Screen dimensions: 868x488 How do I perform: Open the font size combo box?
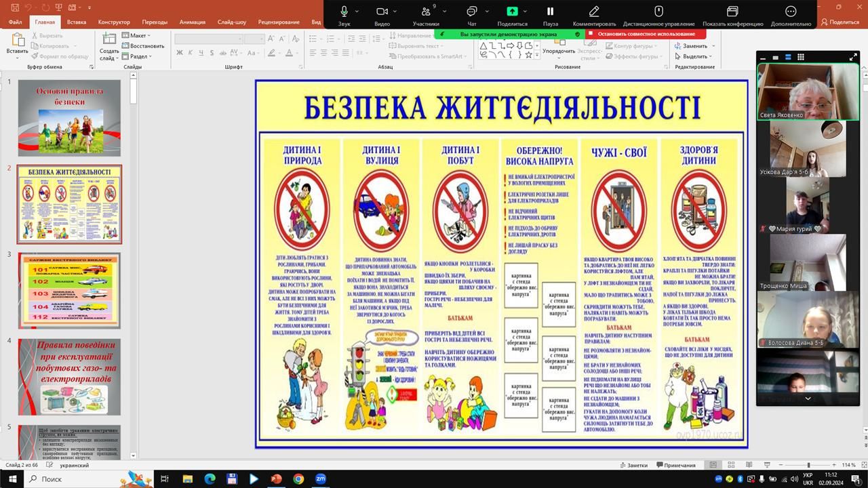point(254,39)
